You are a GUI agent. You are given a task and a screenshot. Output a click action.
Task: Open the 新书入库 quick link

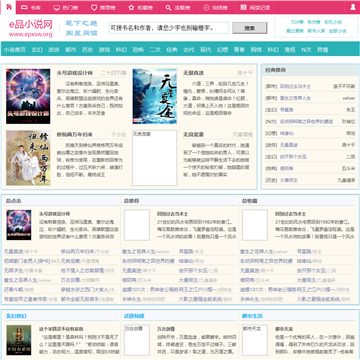(x=316, y=31)
